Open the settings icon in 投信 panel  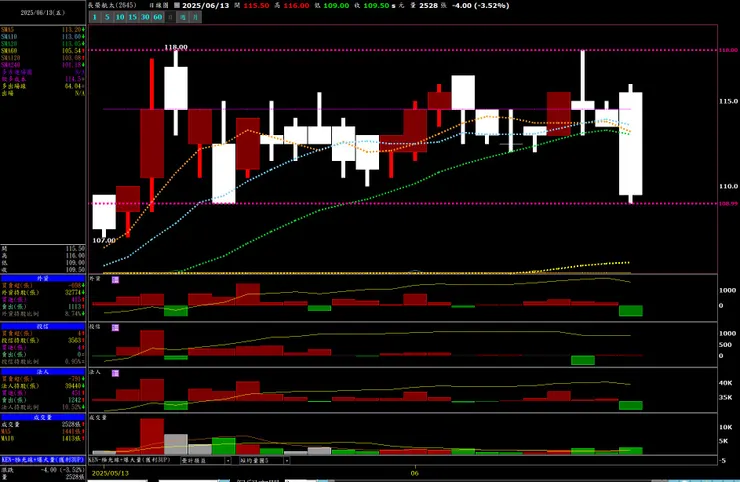tap(115, 328)
